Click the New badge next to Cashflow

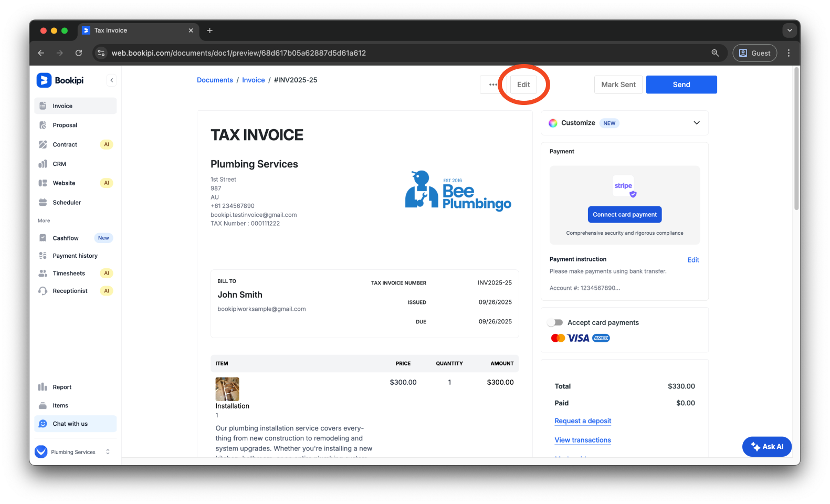[103, 238]
